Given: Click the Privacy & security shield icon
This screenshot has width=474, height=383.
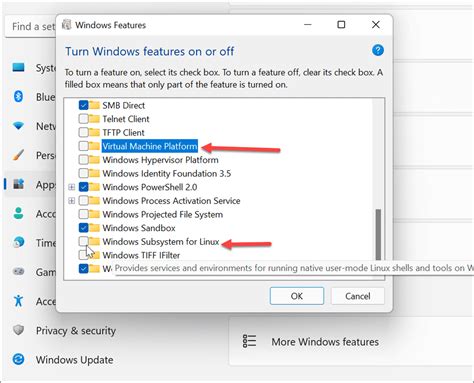Looking at the screenshot, I should coord(18,330).
